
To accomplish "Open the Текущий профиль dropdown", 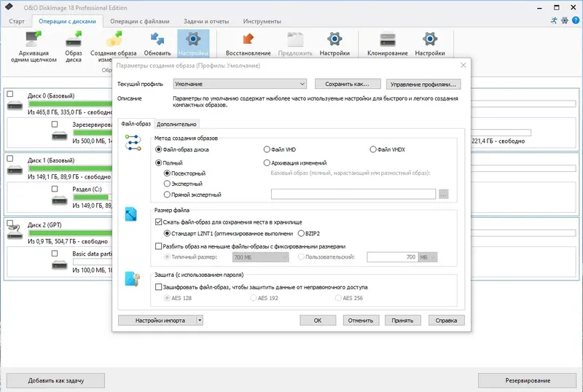I will pyautogui.click(x=240, y=84).
